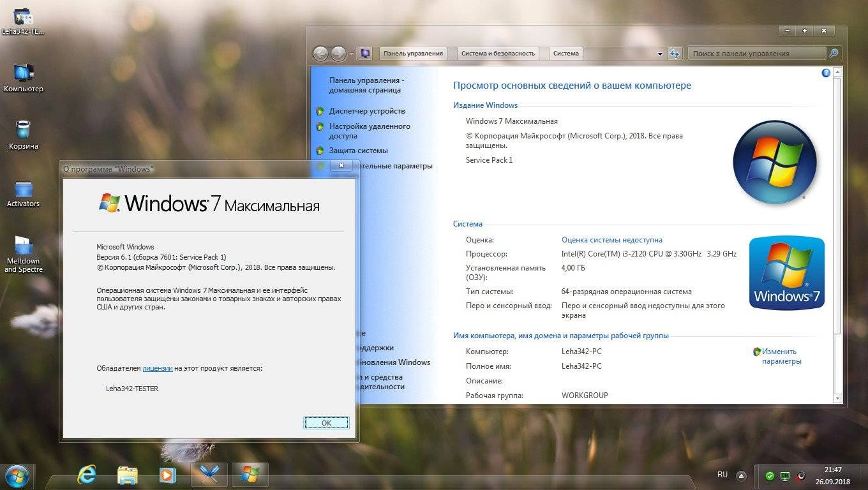Click the Издание Windows section heading
This screenshot has height=490, width=868.
[485, 105]
